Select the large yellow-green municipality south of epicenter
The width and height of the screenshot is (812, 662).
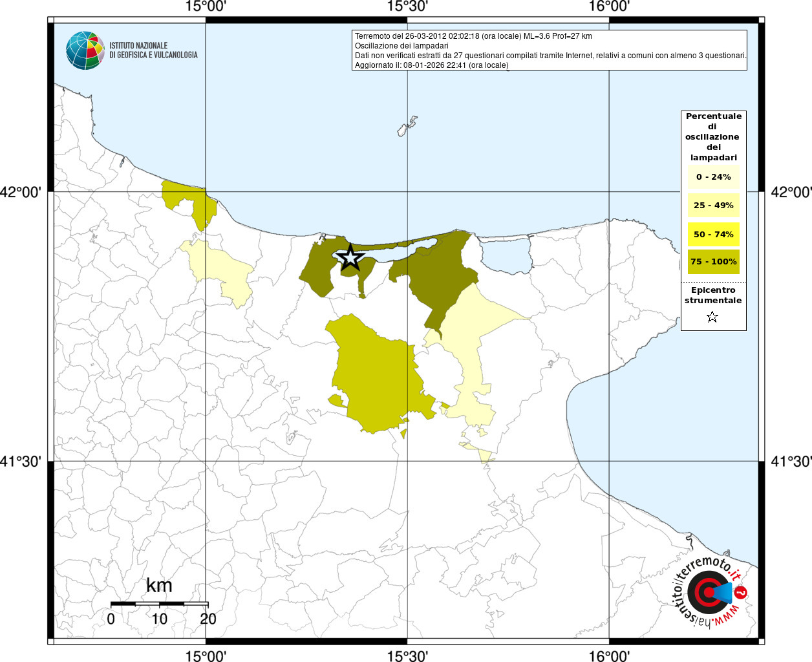click(x=375, y=375)
